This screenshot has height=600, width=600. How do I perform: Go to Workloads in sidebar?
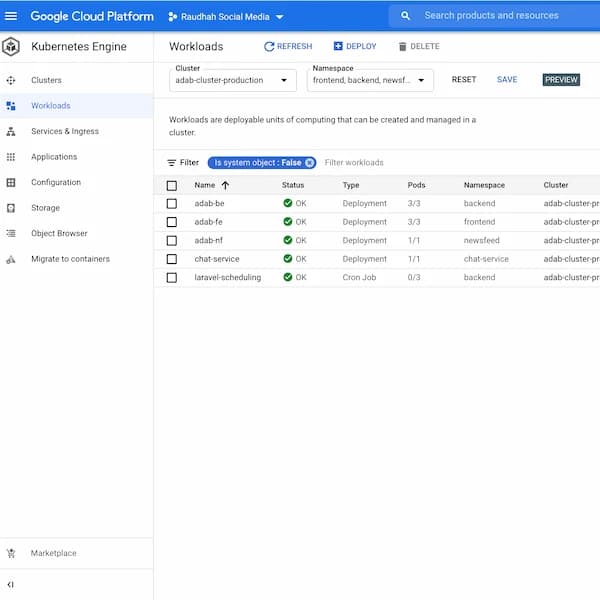pyautogui.click(x=51, y=106)
